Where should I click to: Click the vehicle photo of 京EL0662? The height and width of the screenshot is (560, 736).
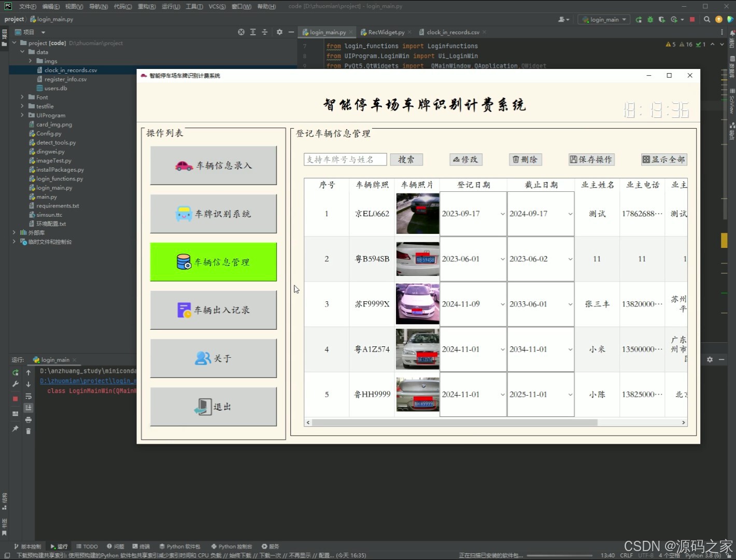pos(417,214)
